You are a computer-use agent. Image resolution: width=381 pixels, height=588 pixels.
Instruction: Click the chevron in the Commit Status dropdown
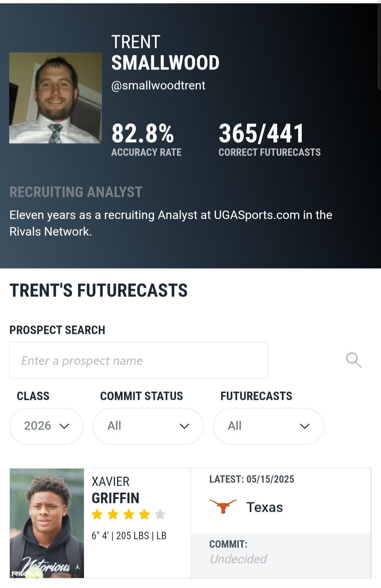click(x=185, y=426)
